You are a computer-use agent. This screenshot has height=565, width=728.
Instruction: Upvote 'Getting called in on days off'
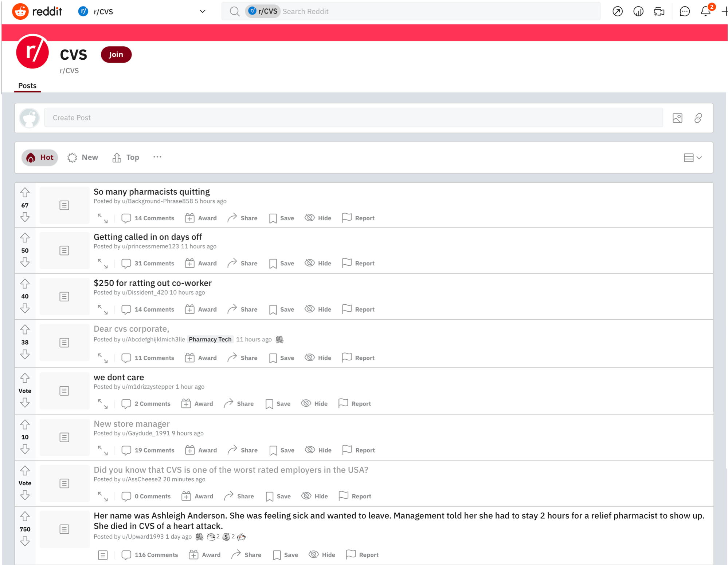click(x=25, y=238)
